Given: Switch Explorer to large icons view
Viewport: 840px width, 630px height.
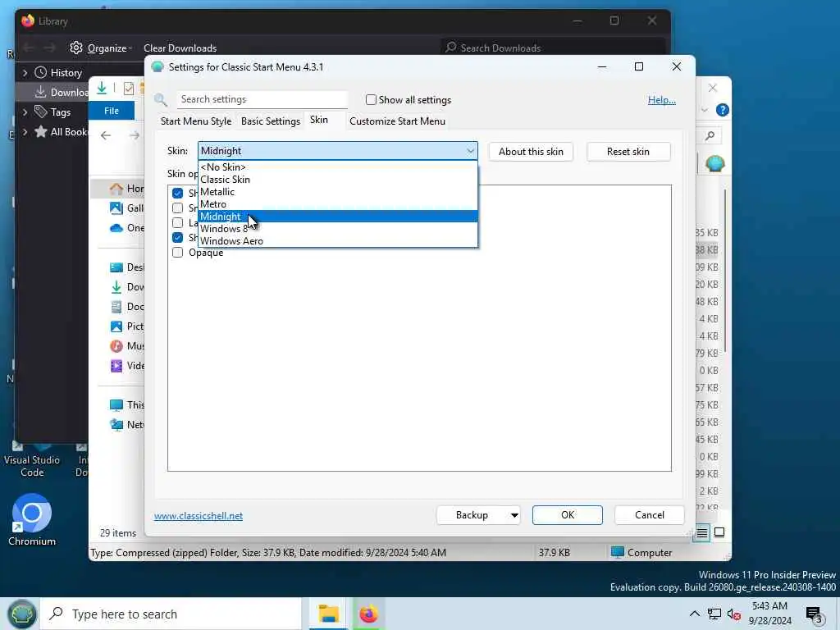Looking at the screenshot, I should tap(719, 532).
